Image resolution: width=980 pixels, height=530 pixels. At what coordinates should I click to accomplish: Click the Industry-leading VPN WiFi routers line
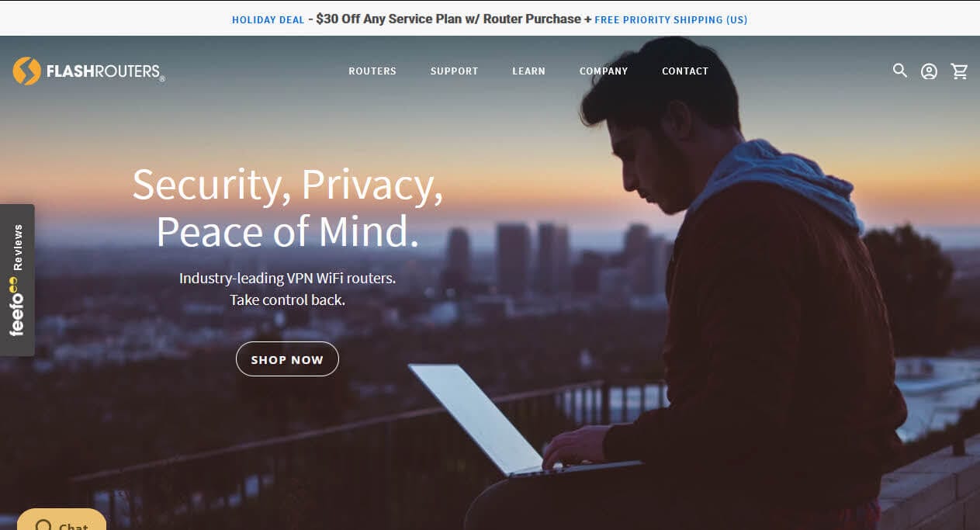click(288, 278)
